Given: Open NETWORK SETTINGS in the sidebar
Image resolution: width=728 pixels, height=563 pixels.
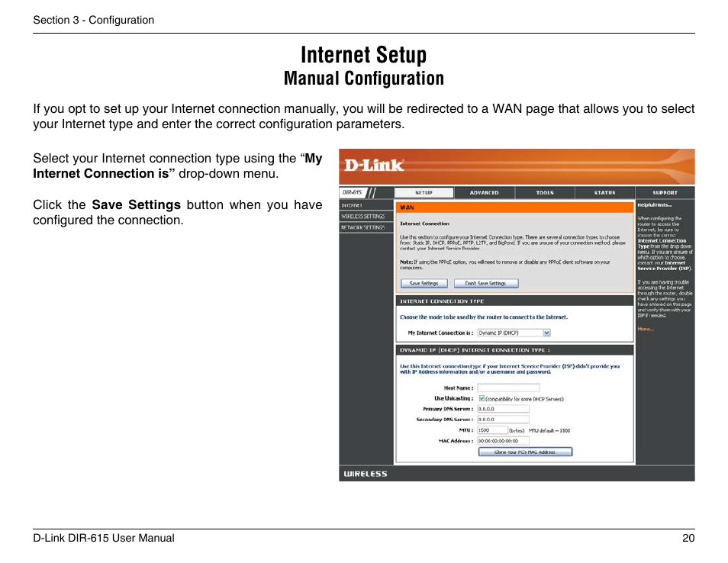Looking at the screenshot, I should point(366,227).
